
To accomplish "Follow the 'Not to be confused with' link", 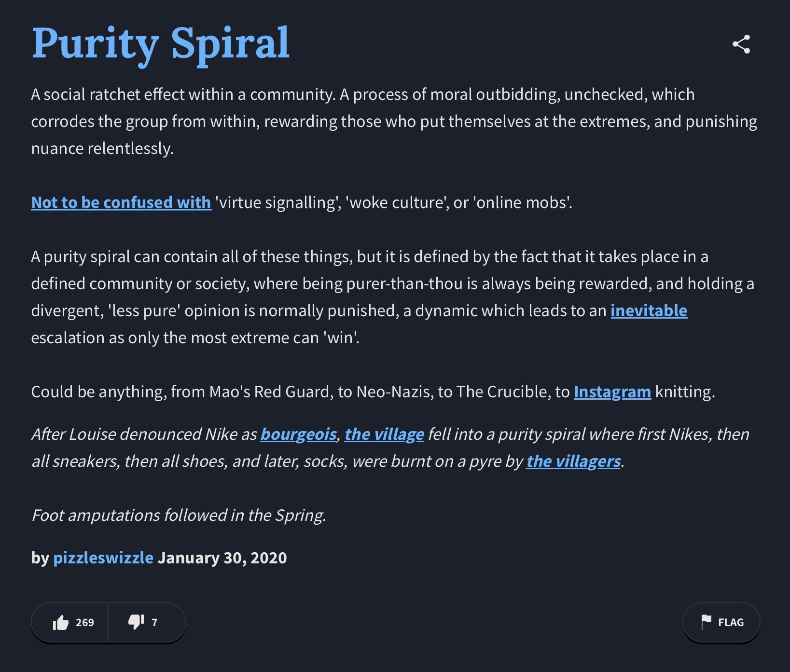I will (x=121, y=202).
